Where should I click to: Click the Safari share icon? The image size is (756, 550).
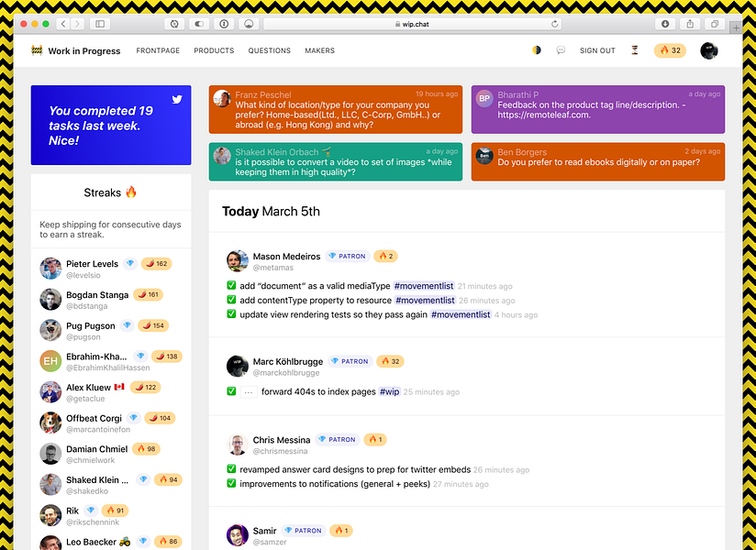[690, 24]
